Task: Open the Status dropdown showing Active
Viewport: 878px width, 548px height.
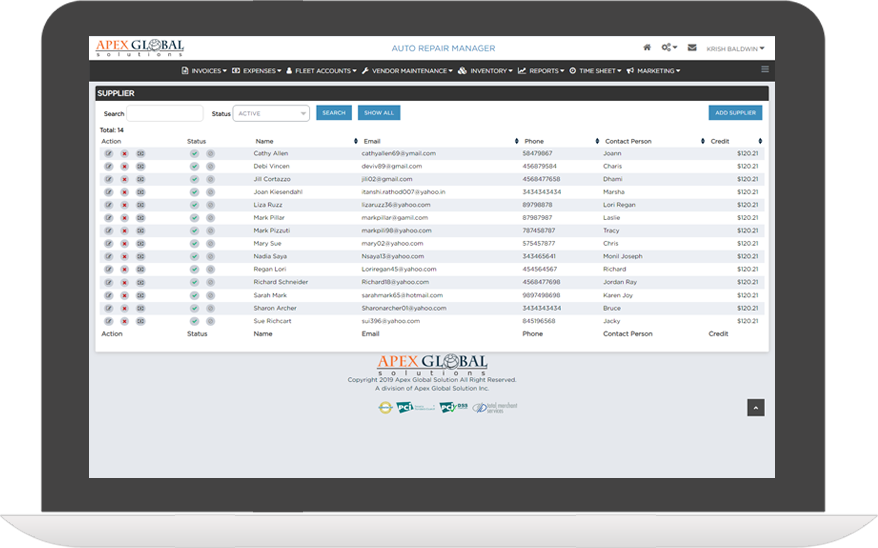Action: pos(271,113)
